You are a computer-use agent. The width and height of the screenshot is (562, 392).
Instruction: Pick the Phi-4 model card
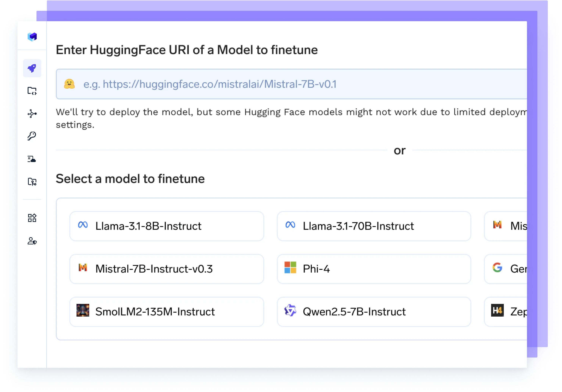[x=374, y=269]
